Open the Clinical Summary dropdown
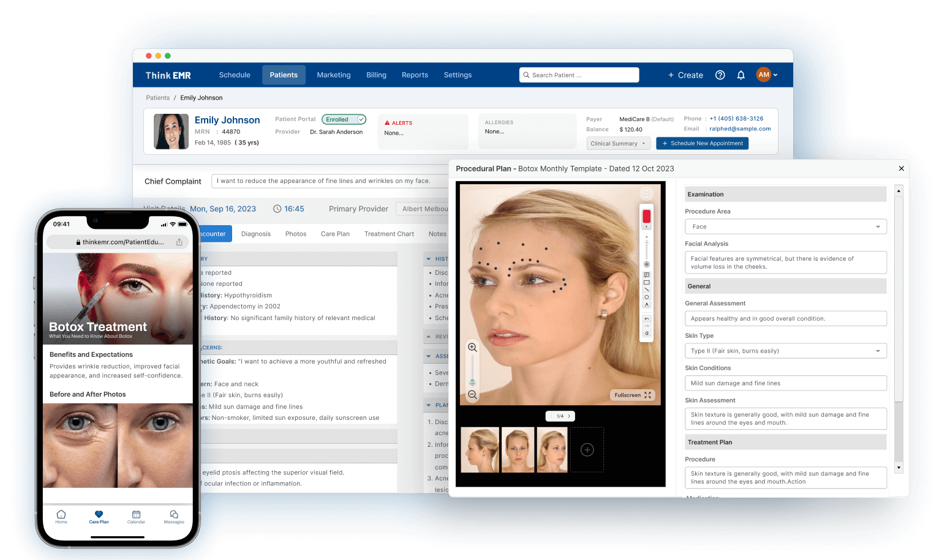Screen dimensions: 942x560 618,143
